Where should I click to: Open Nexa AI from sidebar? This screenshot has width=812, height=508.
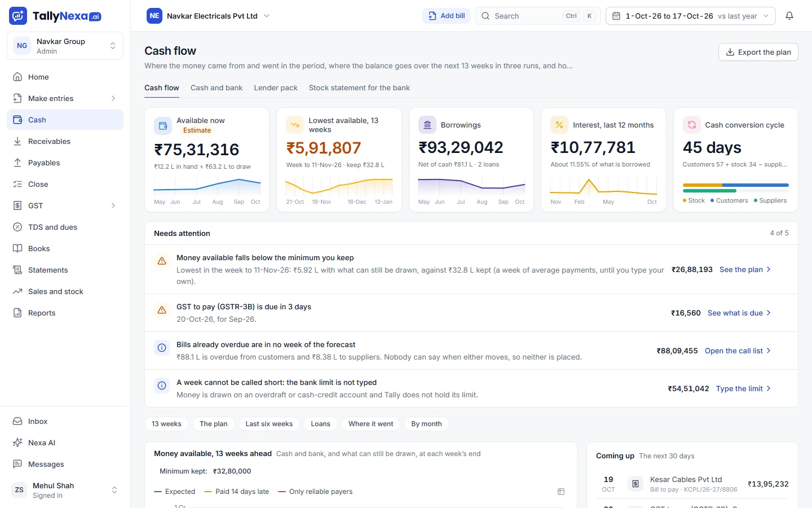[65, 443]
